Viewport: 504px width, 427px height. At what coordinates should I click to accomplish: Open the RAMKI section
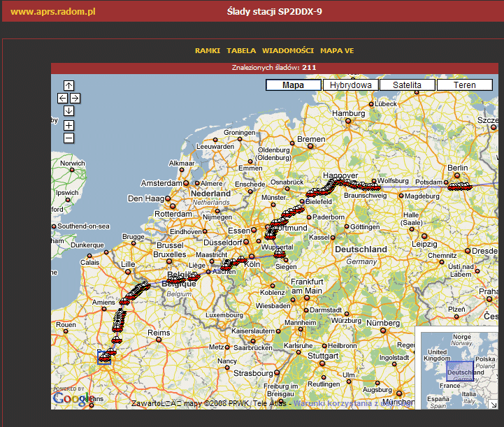click(208, 51)
